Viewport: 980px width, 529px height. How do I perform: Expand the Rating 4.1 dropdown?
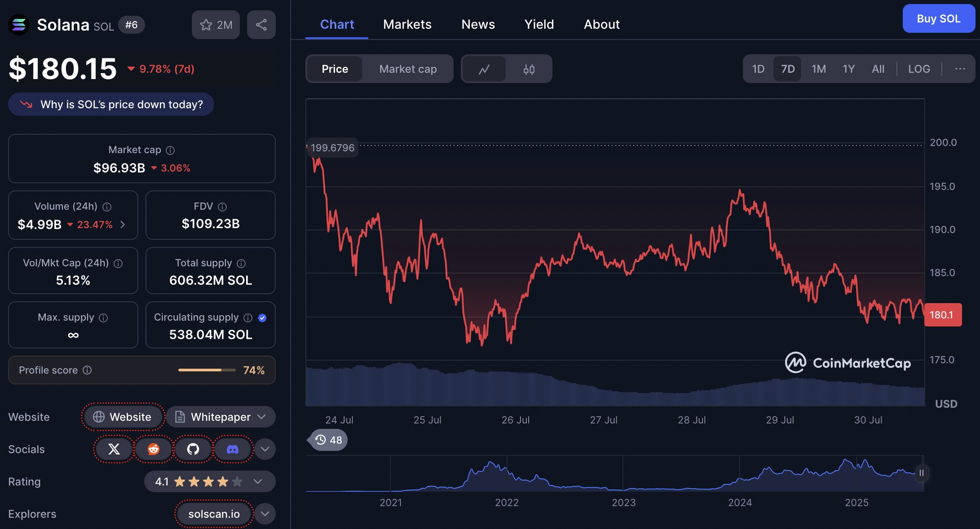[x=210, y=481]
